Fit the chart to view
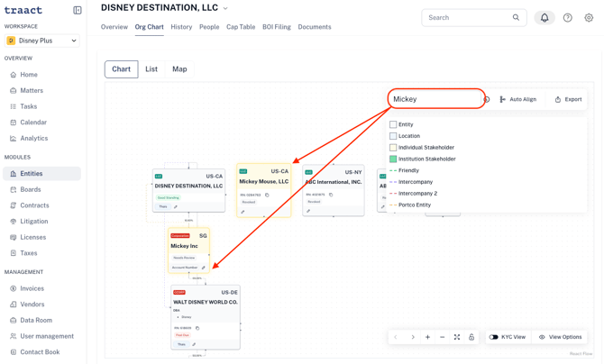Image resolution: width=604 pixels, height=364 pixels. [457, 337]
